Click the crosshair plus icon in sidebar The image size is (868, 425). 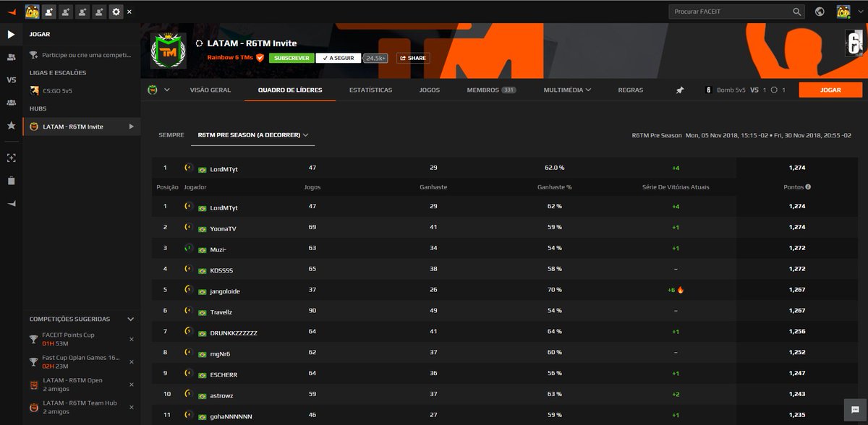(11, 158)
